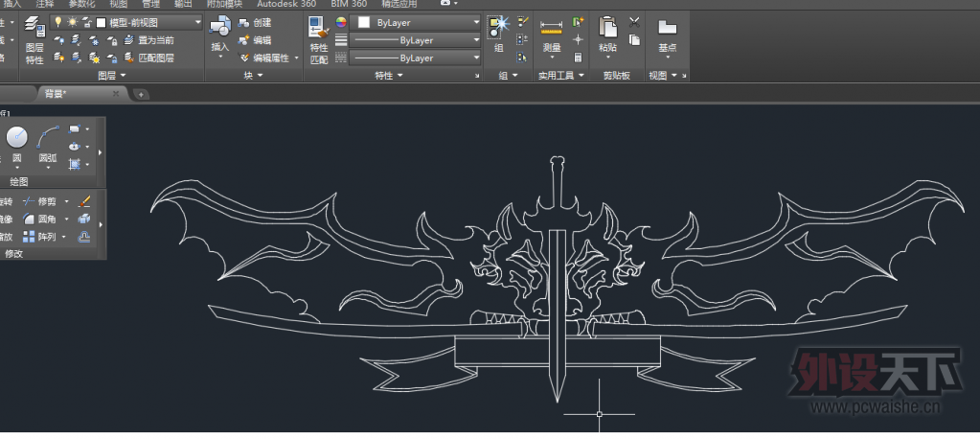Click the ByLayer white color swatch
This screenshot has width=980, height=439.
(x=363, y=22)
